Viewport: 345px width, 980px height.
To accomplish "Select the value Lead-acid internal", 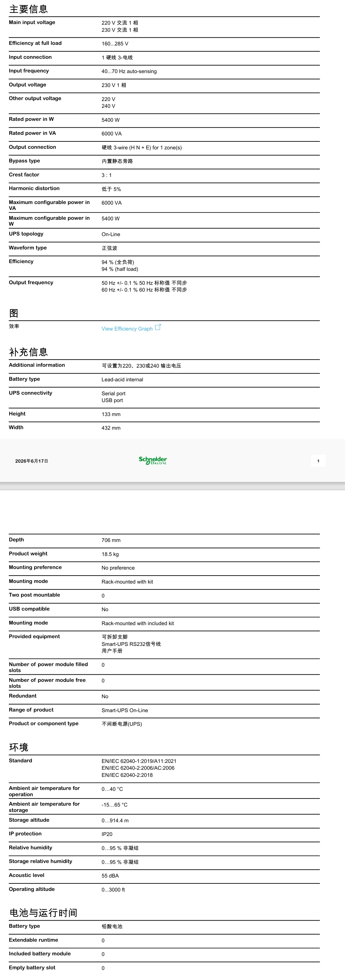I will 122,380.
